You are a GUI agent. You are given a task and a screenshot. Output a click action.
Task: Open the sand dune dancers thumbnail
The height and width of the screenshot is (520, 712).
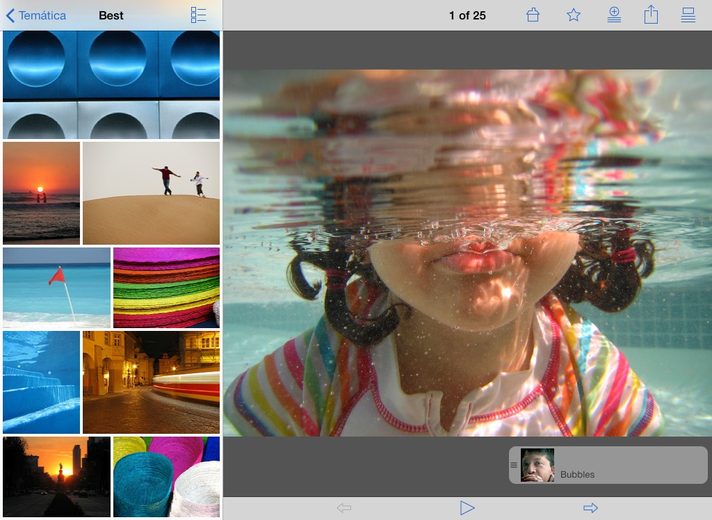[x=151, y=193]
